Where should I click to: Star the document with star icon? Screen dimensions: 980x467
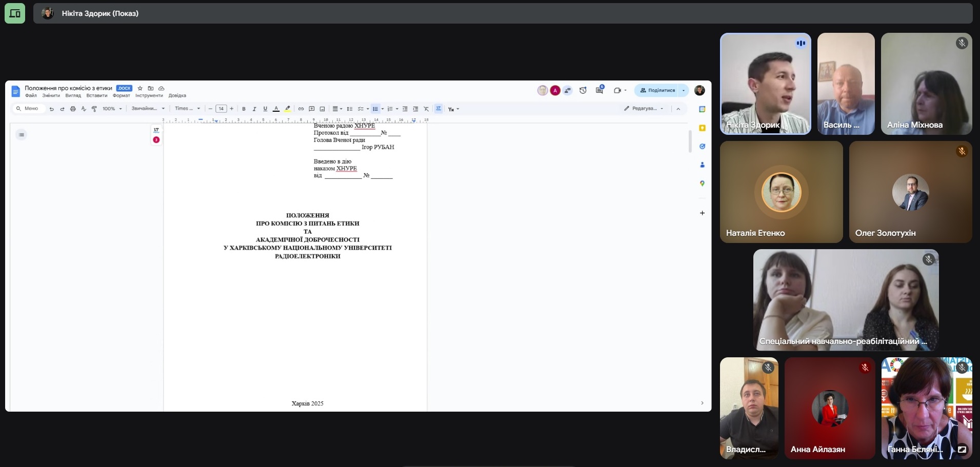(140, 88)
